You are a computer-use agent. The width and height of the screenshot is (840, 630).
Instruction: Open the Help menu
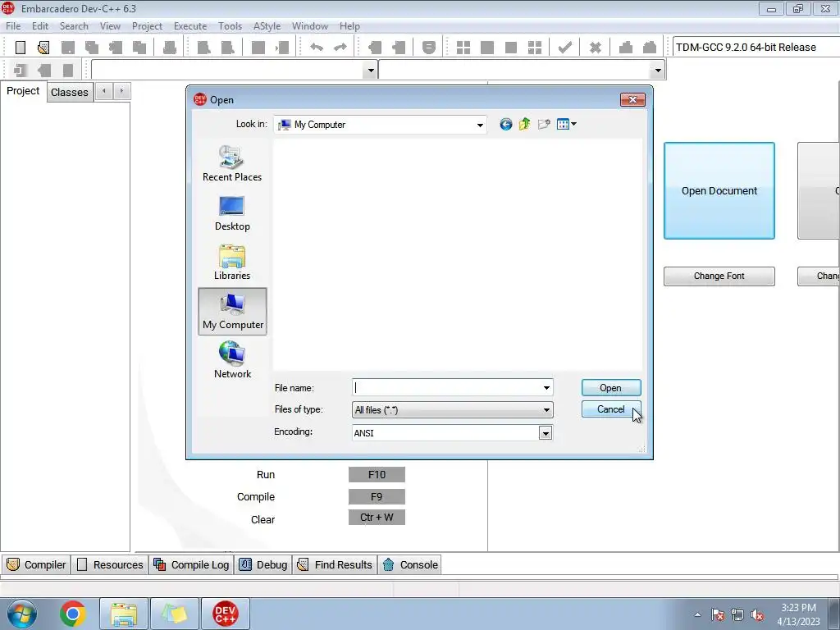[x=349, y=26]
